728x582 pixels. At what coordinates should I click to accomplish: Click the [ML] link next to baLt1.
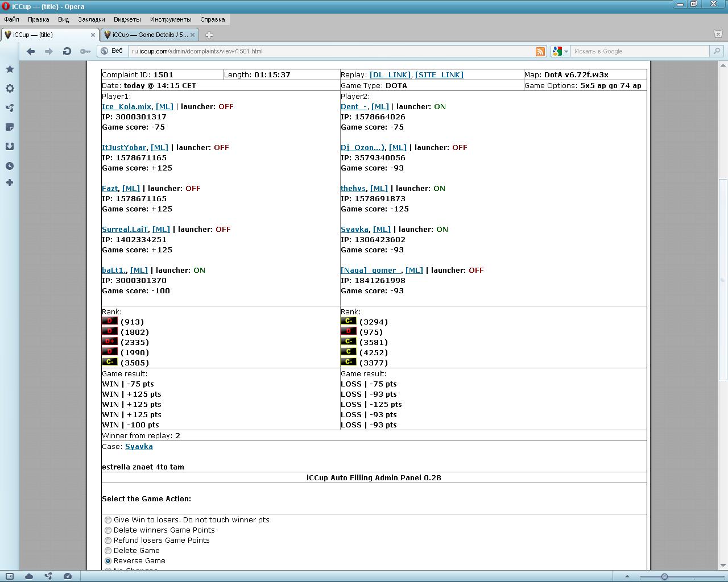point(139,271)
